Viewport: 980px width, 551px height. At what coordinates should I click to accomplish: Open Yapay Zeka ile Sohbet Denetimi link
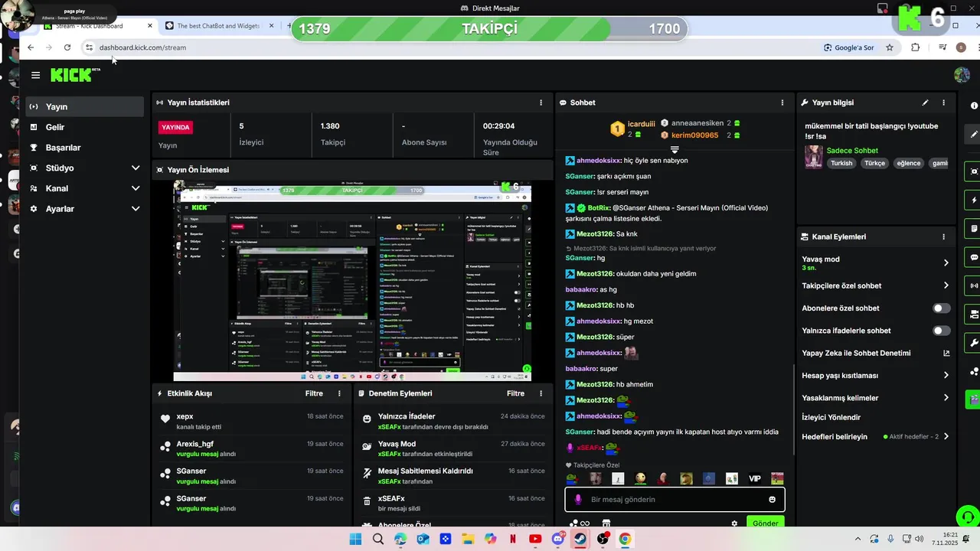coord(875,353)
